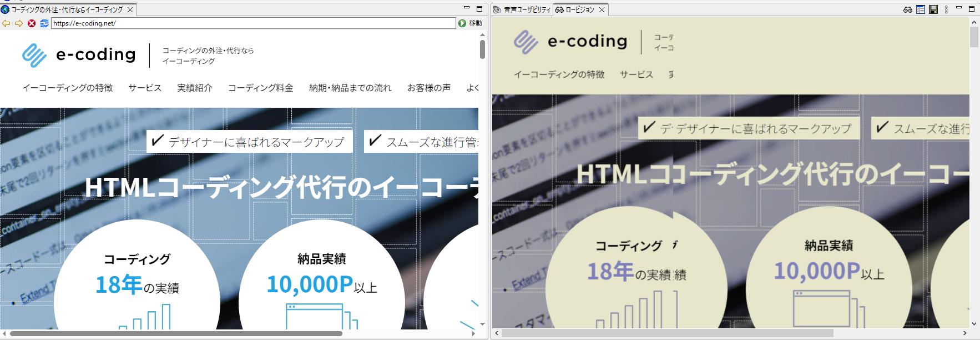Click 納品実績 10,000P以上 circle in browser
This screenshot has width=980, height=340.
pos(322,274)
